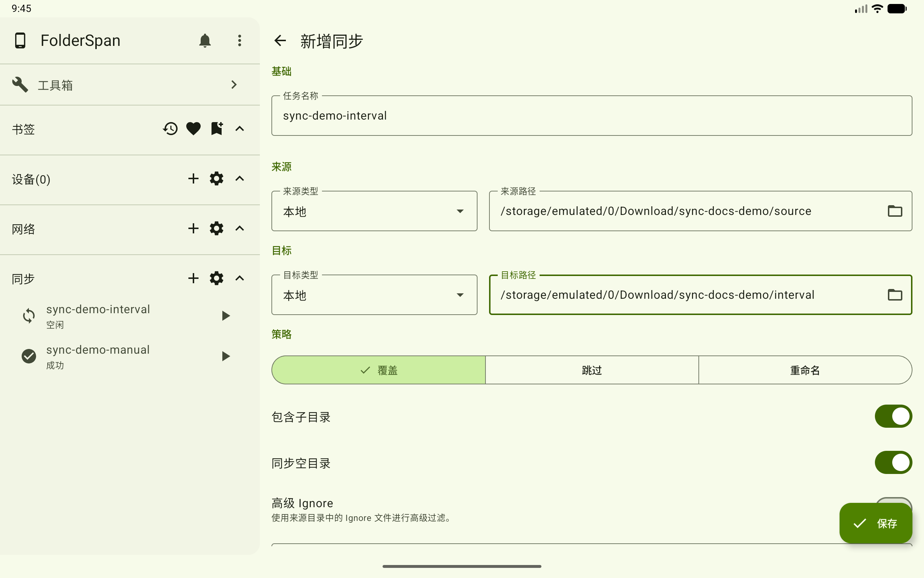This screenshot has width=924, height=578.
Task: Go back using the arrow beside 新增同步
Action: click(280, 40)
